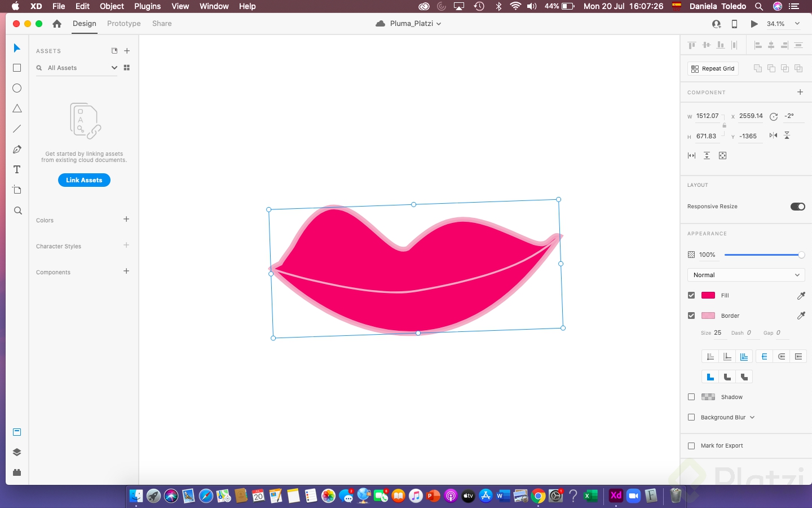Image resolution: width=812 pixels, height=508 pixels.
Task: Switch to the Prototype tab
Action: tap(123, 24)
